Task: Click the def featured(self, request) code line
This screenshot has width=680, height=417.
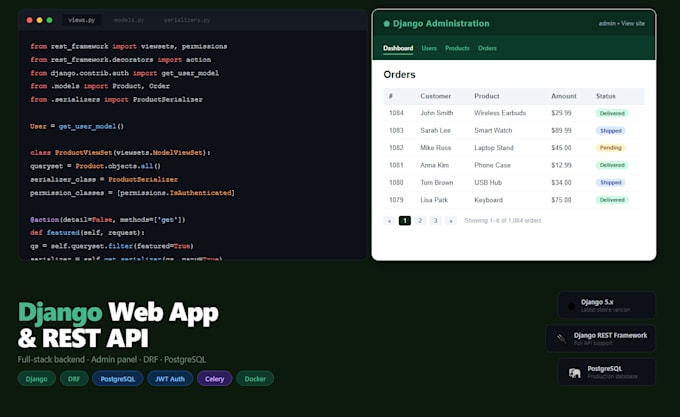Action: click(x=87, y=233)
